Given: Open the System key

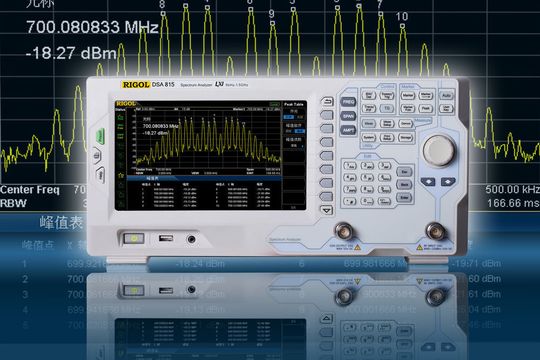Looking at the screenshot, I should (368, 137).
